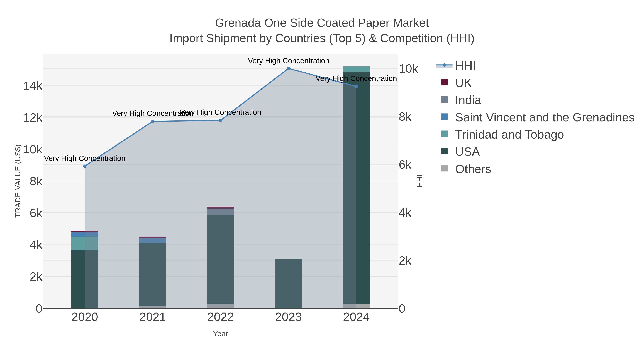Click the 2021 Saint Vincent bar segment

(x=152, y=241)
